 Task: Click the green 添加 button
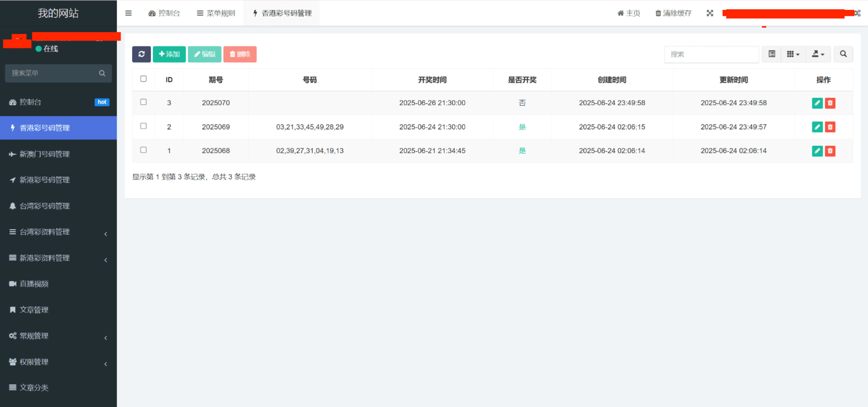pyautogui.click(x=169, y=54)
